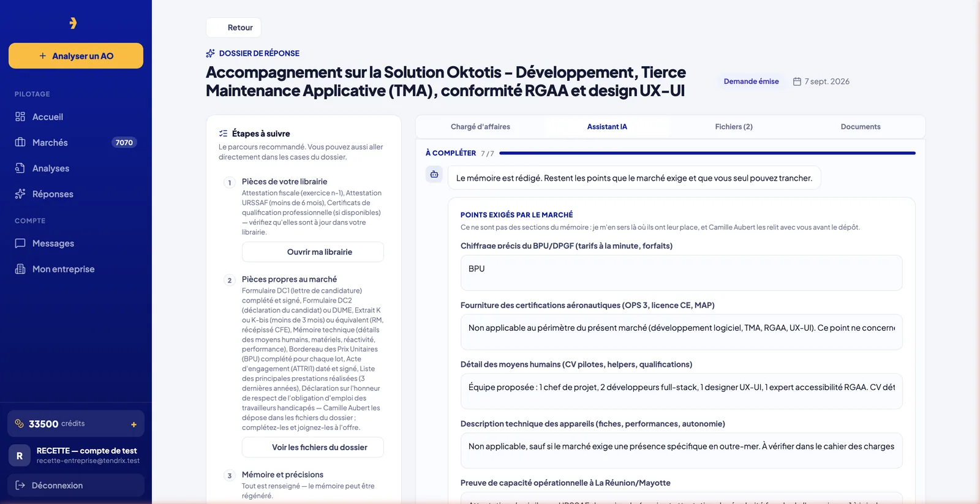Viewport: 980px width, 504px height.
Task: Click the Demande émise status badge
Action: [752, 81]
